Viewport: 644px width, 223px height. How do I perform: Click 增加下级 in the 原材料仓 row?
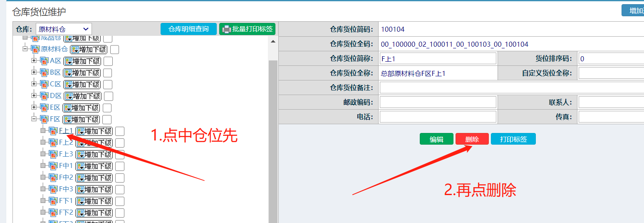[x=89, y=50]
